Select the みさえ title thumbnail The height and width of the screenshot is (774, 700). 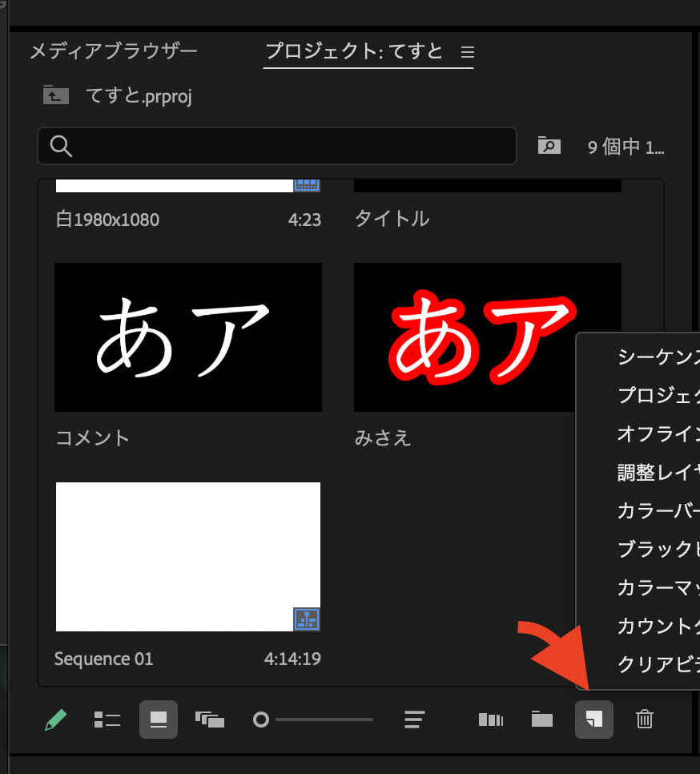465,337
